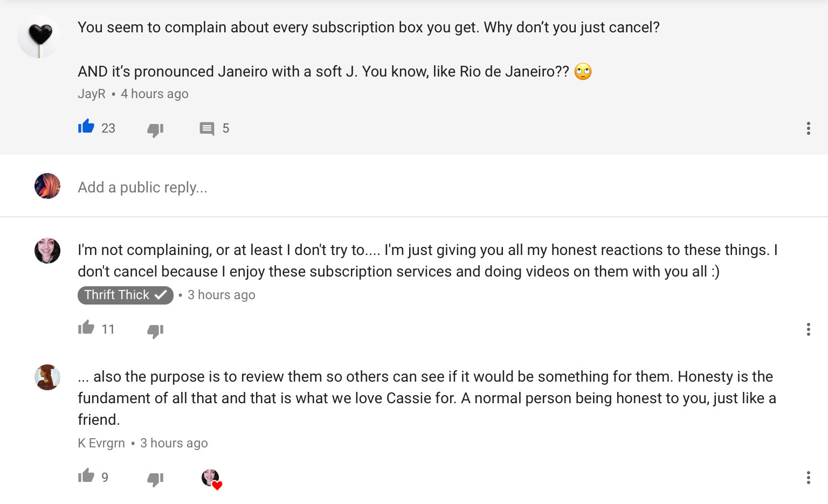This screenshot has width=828, height=504.
Task: Dislike K Evrgrn's reply
Action: [x=155, y=479]
